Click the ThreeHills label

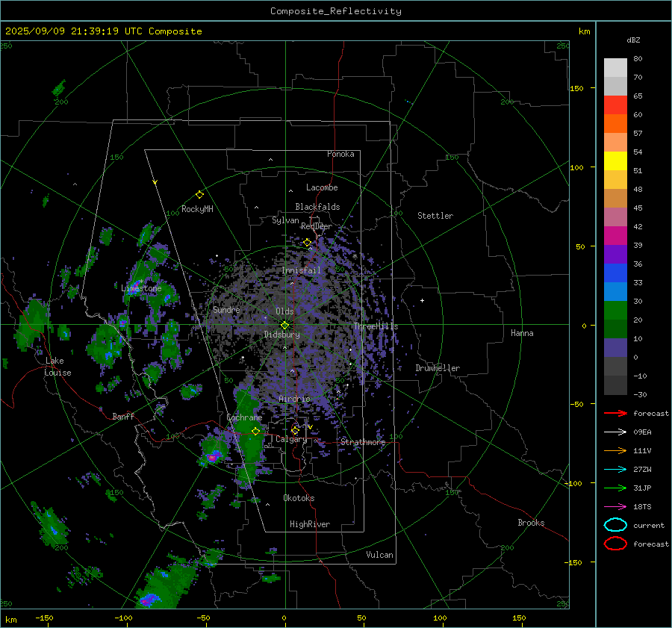376,326
